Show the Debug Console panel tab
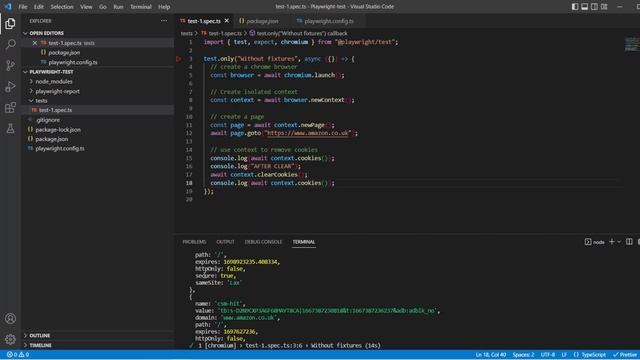Viewport: 640px width, 360px height. tap(263, 242)
